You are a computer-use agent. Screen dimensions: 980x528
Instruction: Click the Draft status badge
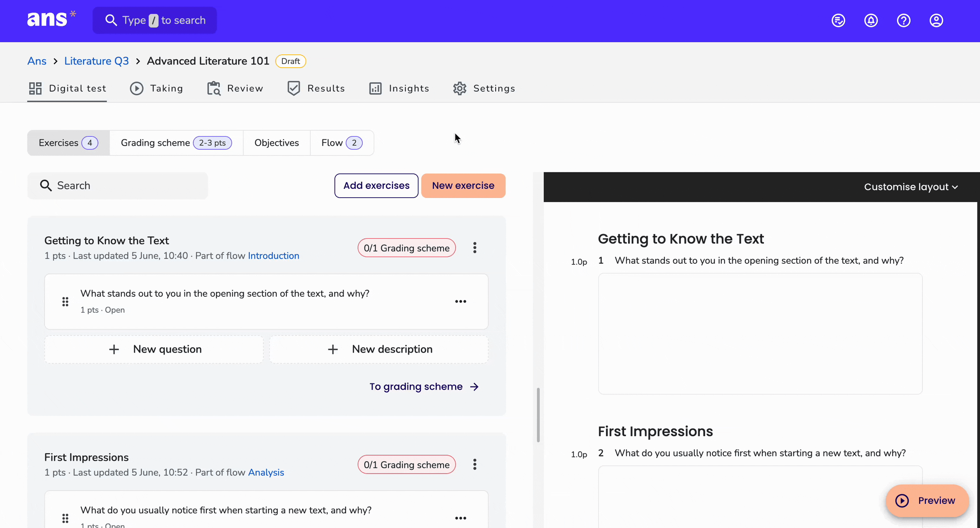coord(290,61)
